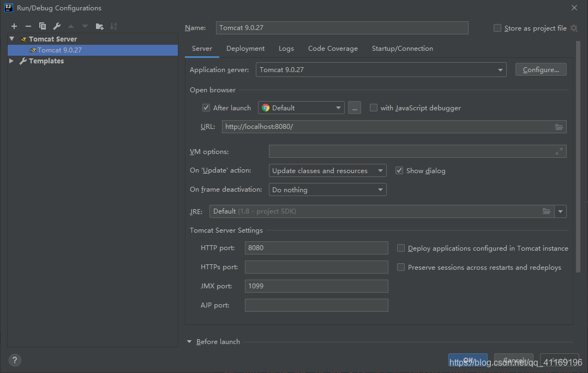Open help with question mark icon
Image resolution: width=588 pixels, height=373 pixels.
[x=15, y=360]
